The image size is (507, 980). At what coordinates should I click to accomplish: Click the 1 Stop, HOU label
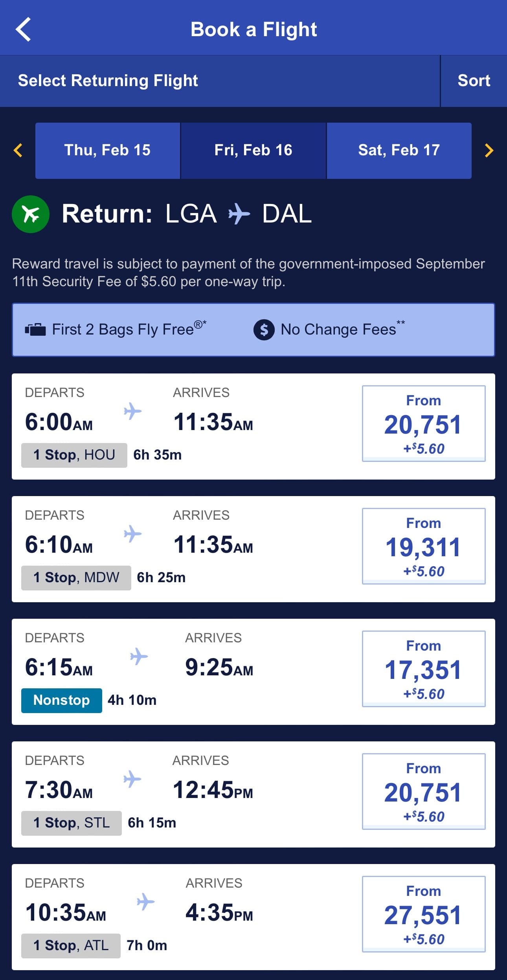73,455
